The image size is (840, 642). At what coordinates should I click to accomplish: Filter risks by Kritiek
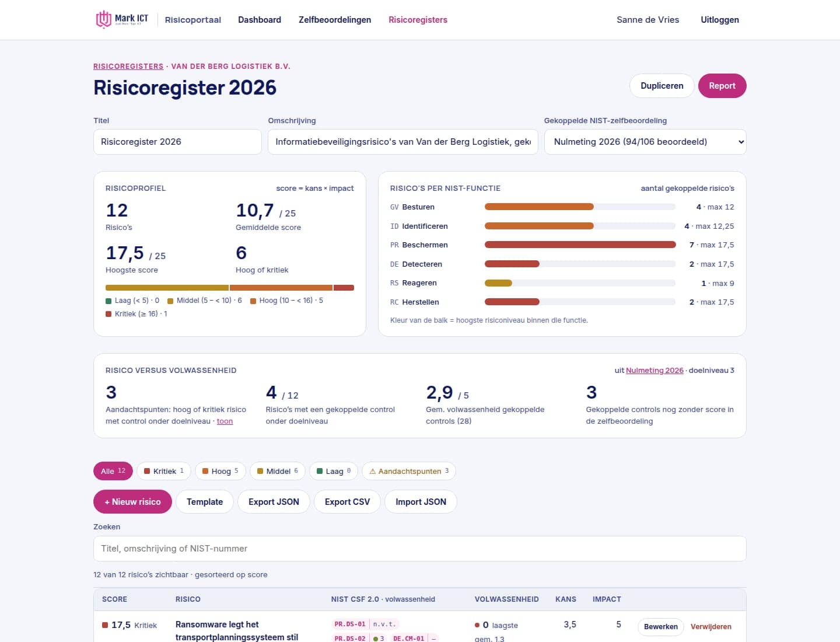(x=164, y=471)
